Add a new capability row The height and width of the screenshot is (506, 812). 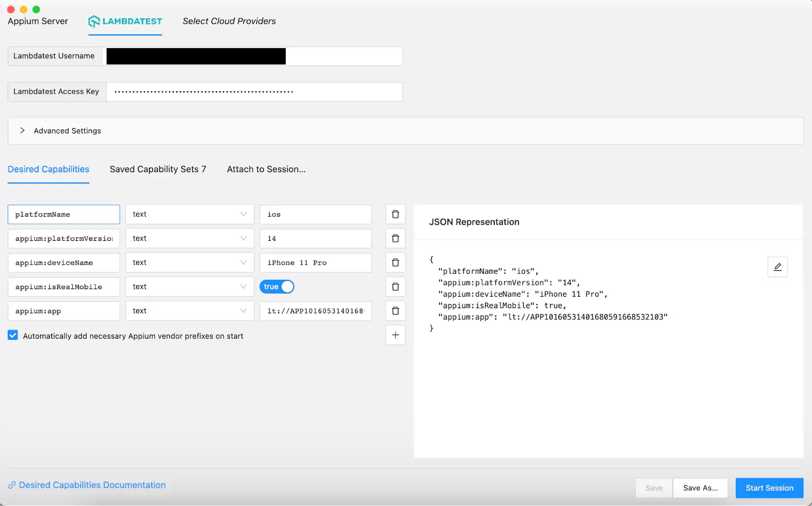click(395, 335)
